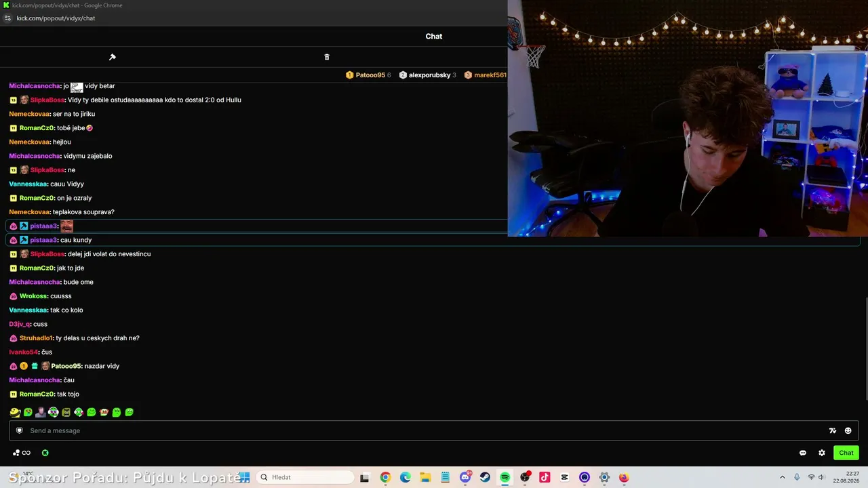Open CapCut from the taskbar
Image resolution: width=868 pixels, height=488 pixels.
coord(564,477)
